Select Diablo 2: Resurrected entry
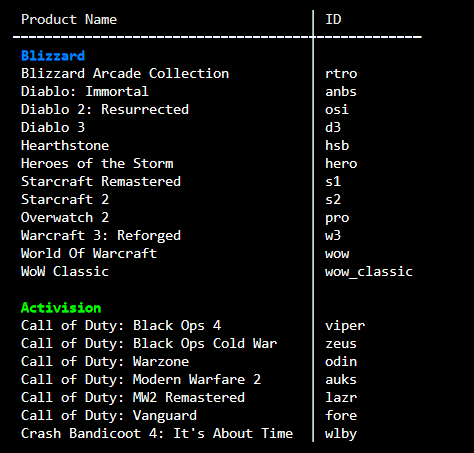 105,109
